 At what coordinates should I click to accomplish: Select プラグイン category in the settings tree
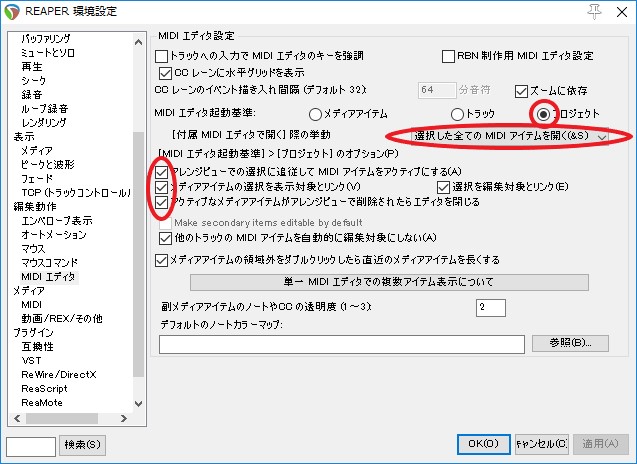[33, 333]
